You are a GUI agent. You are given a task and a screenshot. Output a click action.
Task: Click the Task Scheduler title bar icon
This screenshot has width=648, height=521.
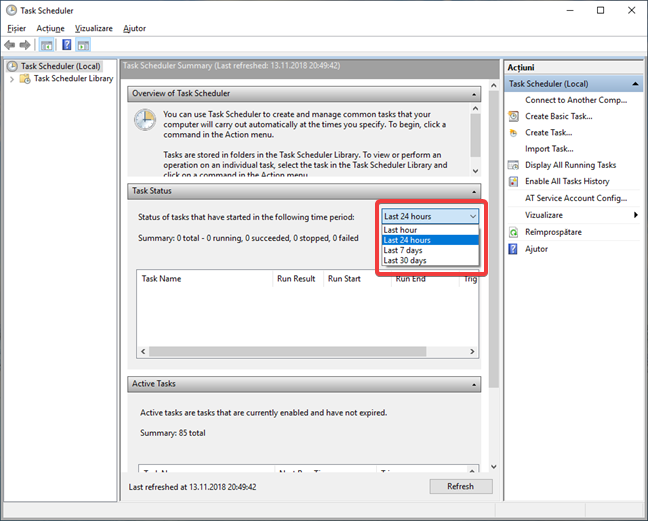(11, 10)
